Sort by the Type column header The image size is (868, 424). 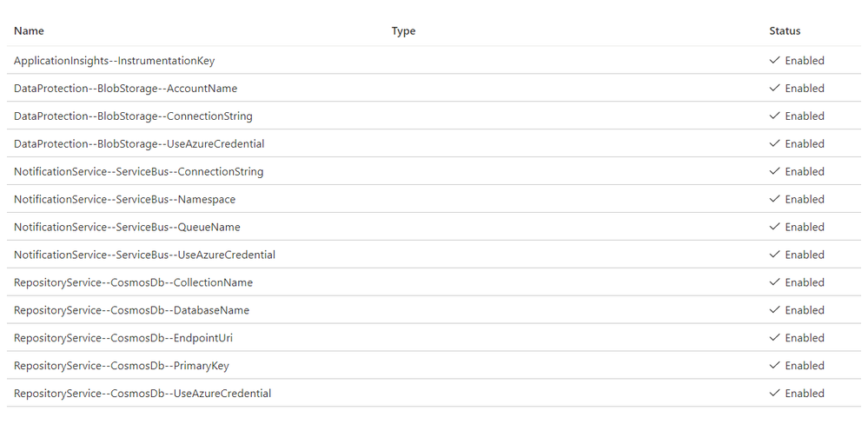click(x=403, y=31)
